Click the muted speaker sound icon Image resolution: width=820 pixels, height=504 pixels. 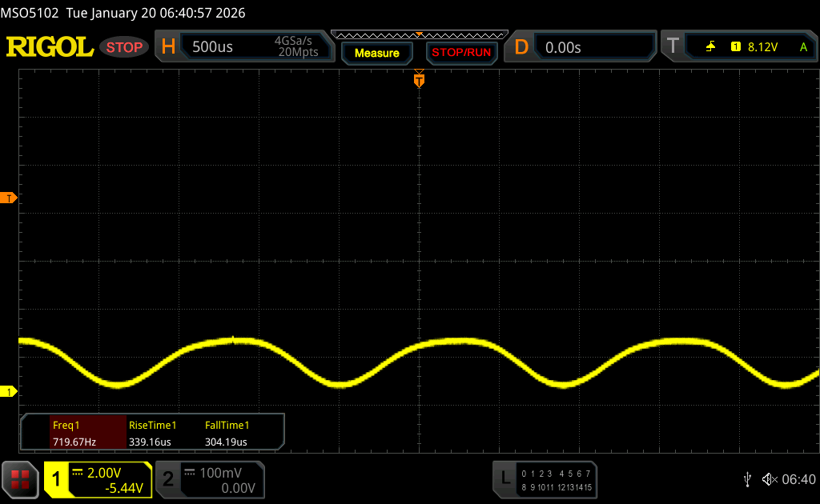coord(770,479)
